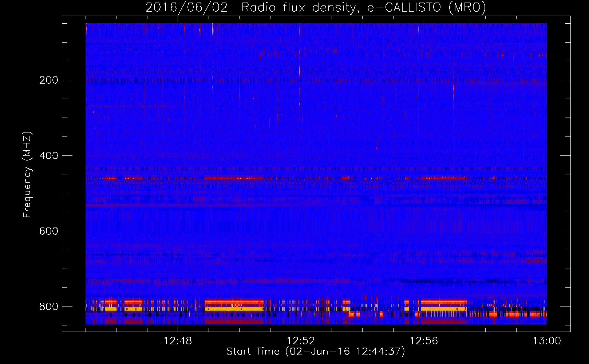589x364 pixels.
Task: Click the 800 frequency tick label
Action: pos(49,306)
